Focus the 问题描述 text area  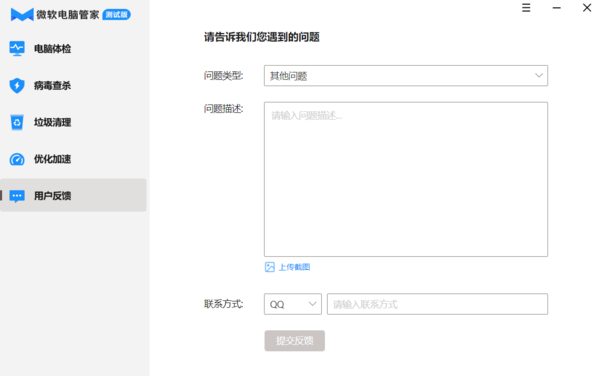pos(406,179)
